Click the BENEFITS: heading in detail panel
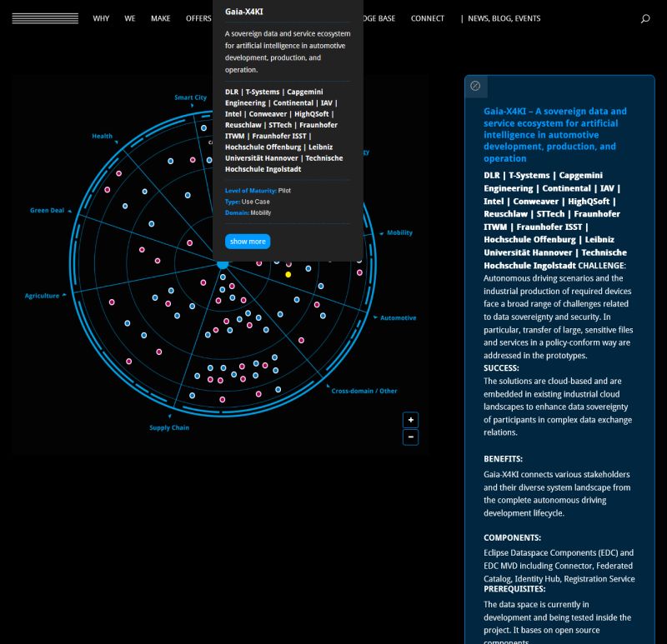667x644 pixels. pos(503,459)
